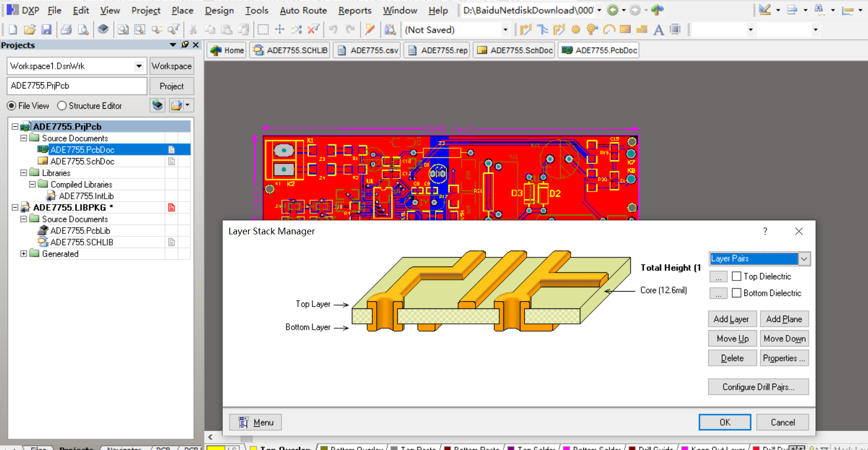Select the File View radio button

(x=12, y=106)
